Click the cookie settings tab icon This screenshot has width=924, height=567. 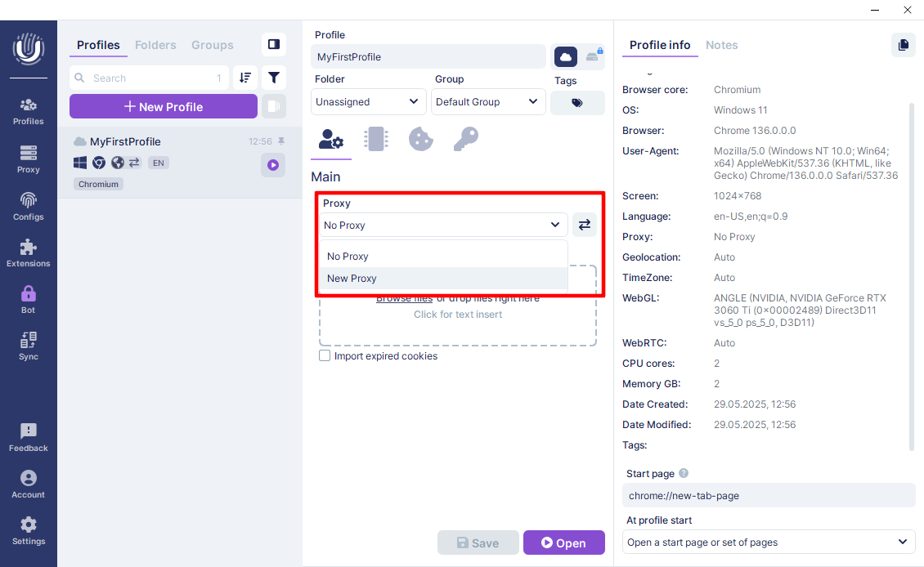(x=420, y=139)
